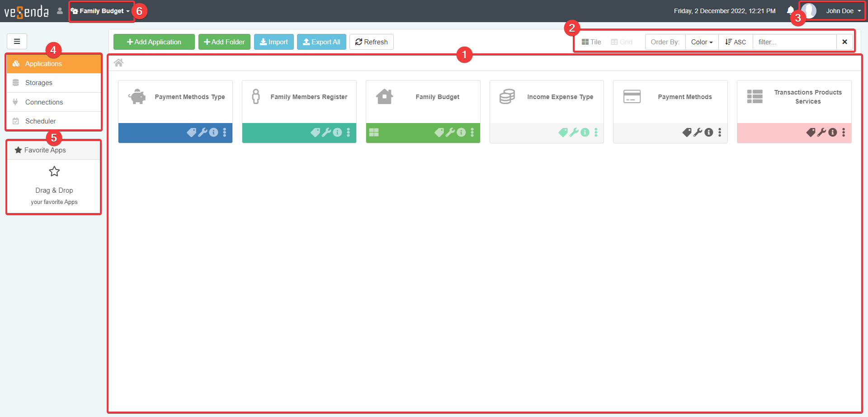Viewport: 868px width, 417px height.
Task: Click the notification bell icon
Action: pyautogui.click(x=790, y=10)
